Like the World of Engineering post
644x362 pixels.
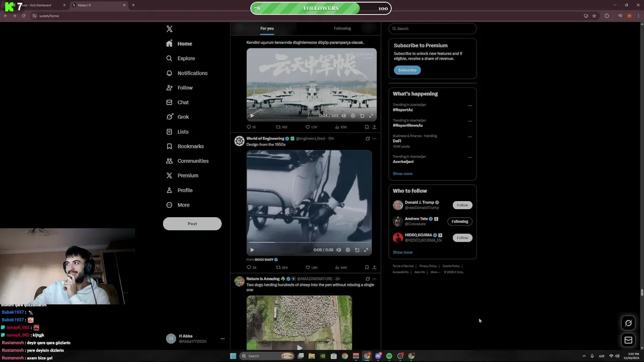[x=311, y=267]
